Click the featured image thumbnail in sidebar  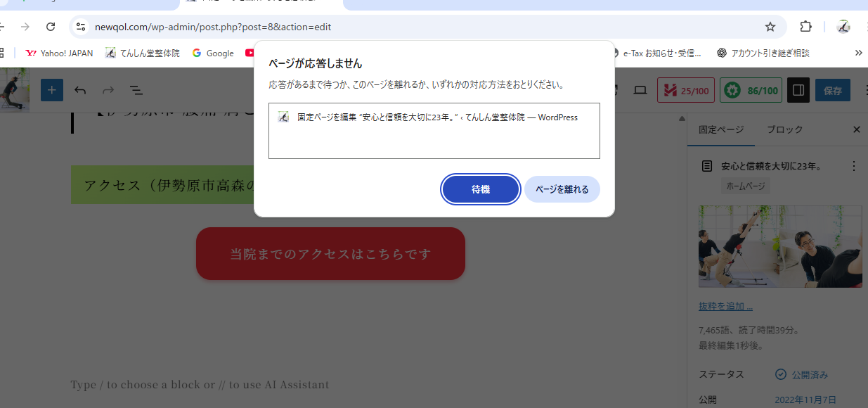780,247
